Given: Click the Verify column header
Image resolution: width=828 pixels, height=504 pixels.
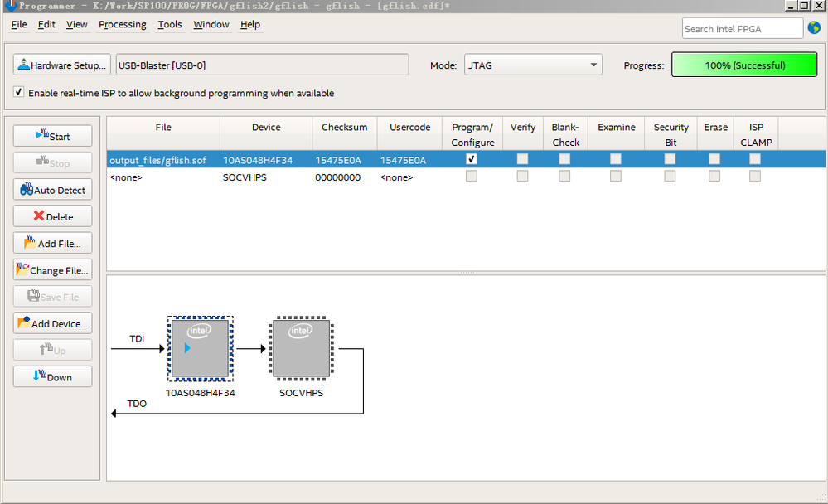Looking at the screenshot, I should point(523,133).
